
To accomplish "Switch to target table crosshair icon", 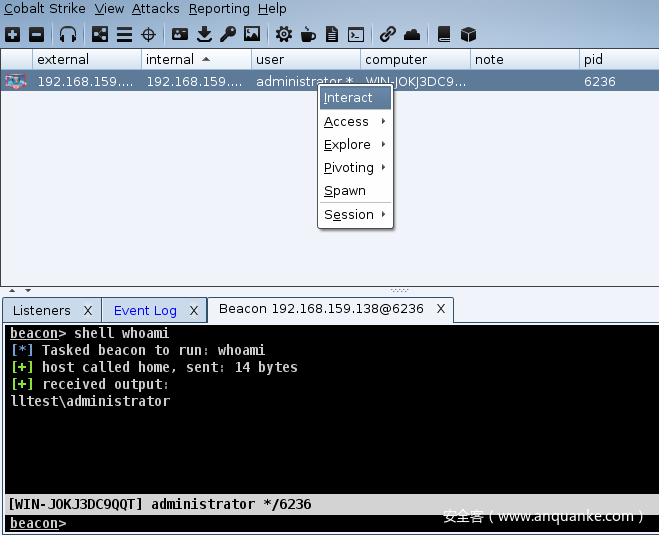I will [148, 34].
